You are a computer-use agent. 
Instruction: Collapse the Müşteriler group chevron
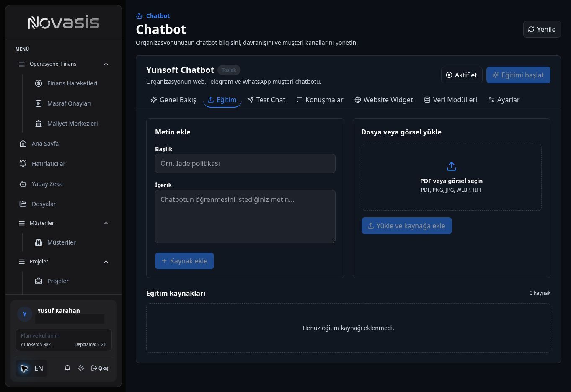(106, 223)
